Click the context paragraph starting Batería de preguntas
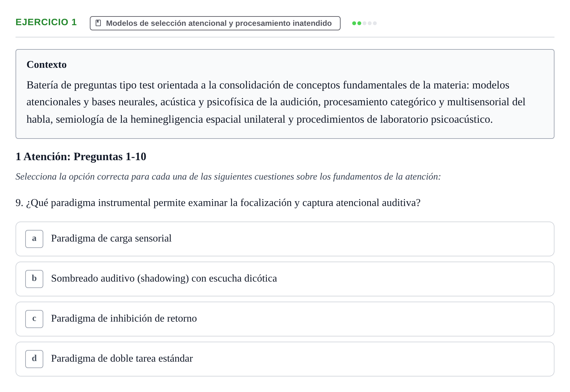570x392 pixels. click(276, 102)
